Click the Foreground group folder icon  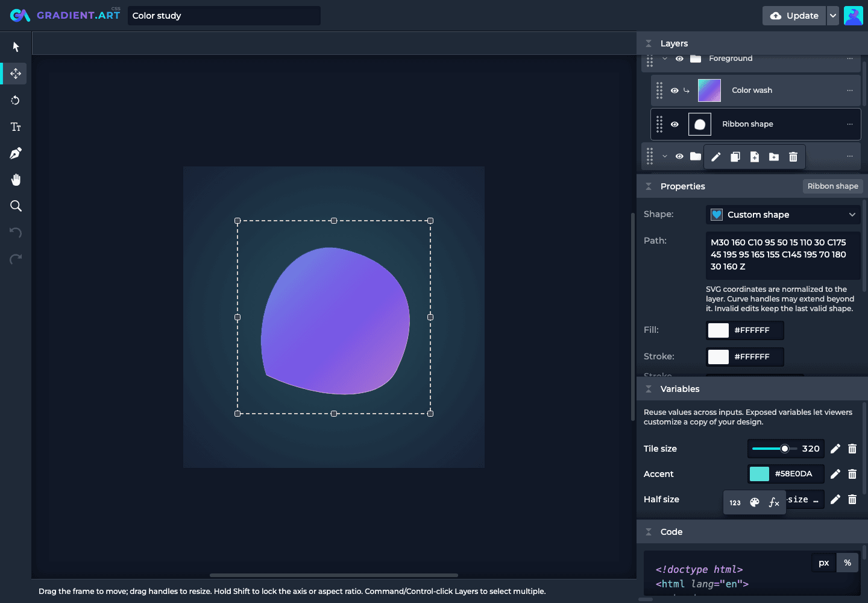[x=696, y=58]
